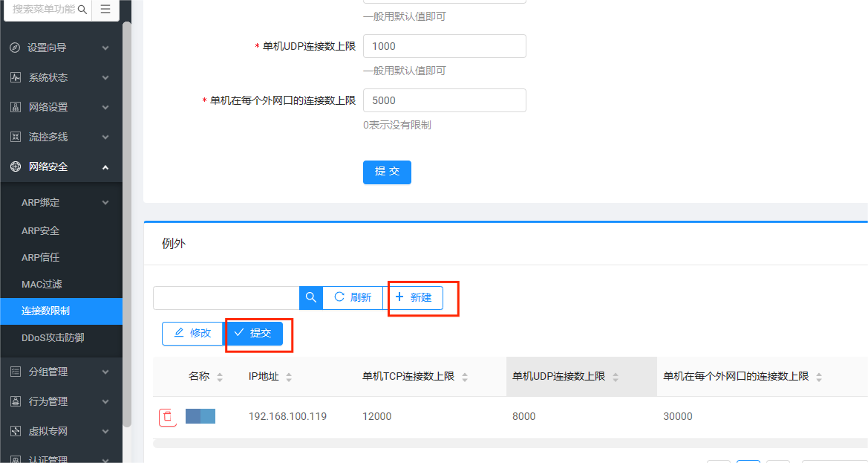Screen dimensions: 868x463
Task: Sort the table by 名称 column
Action: pyautogui.click(x=219, y=377)
